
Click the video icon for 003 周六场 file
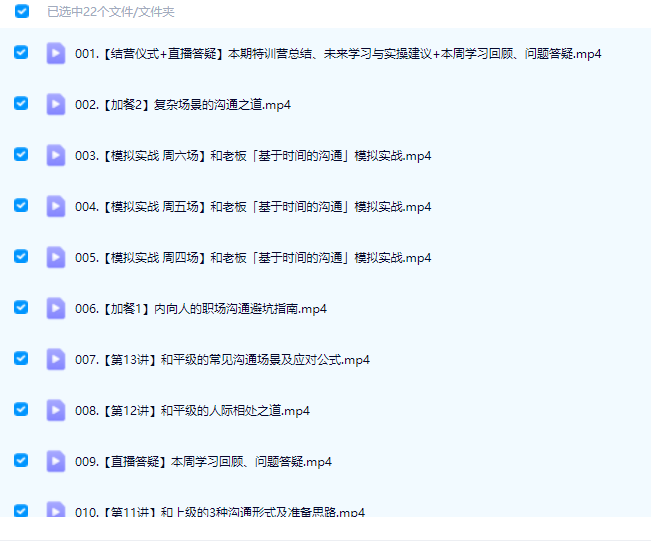56,155
